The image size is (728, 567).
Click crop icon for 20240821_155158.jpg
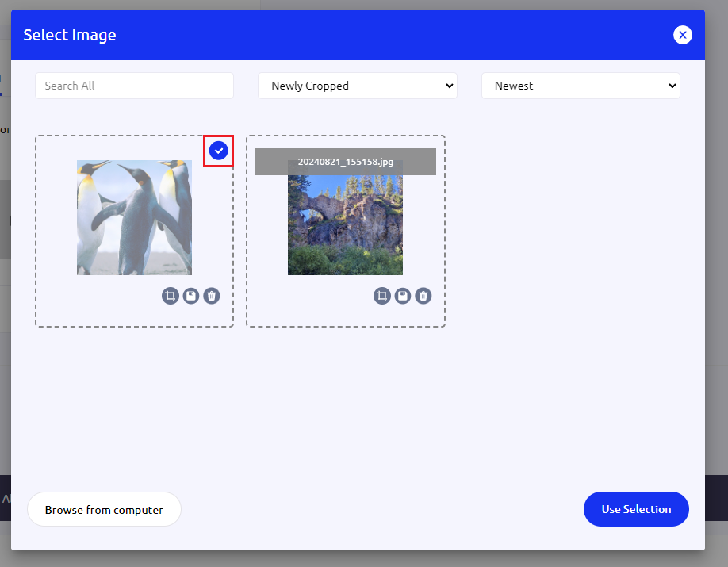(x=381, y=296)
